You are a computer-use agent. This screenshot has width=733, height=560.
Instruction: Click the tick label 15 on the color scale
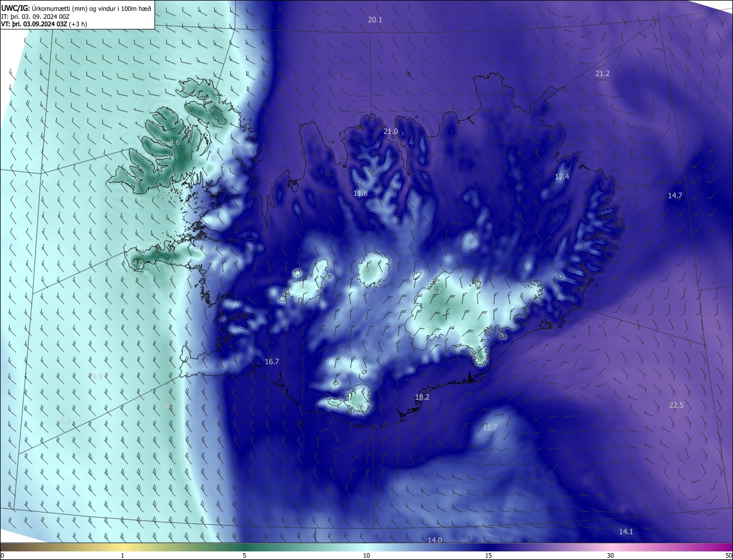click(x=488, y=555)
